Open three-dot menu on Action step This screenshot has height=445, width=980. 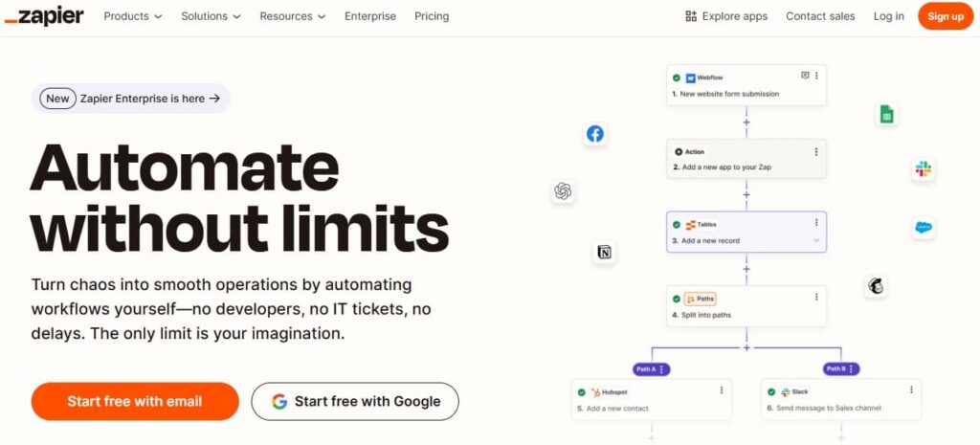click(x=816, y=151)
